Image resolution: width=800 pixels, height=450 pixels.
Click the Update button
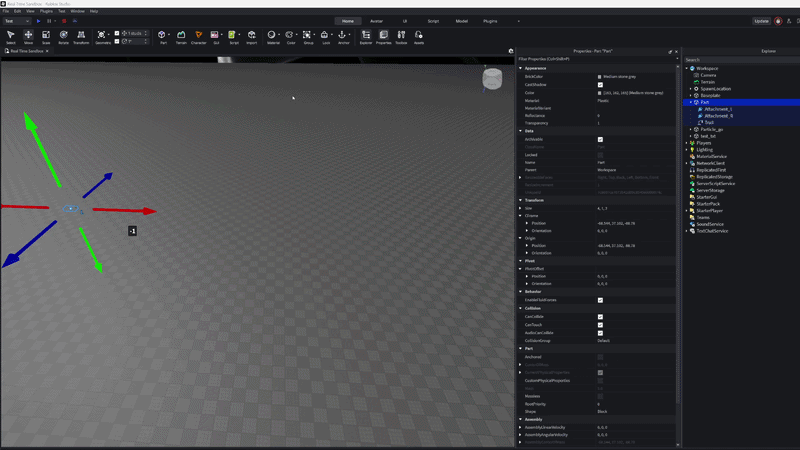click(x=762, y=20)
